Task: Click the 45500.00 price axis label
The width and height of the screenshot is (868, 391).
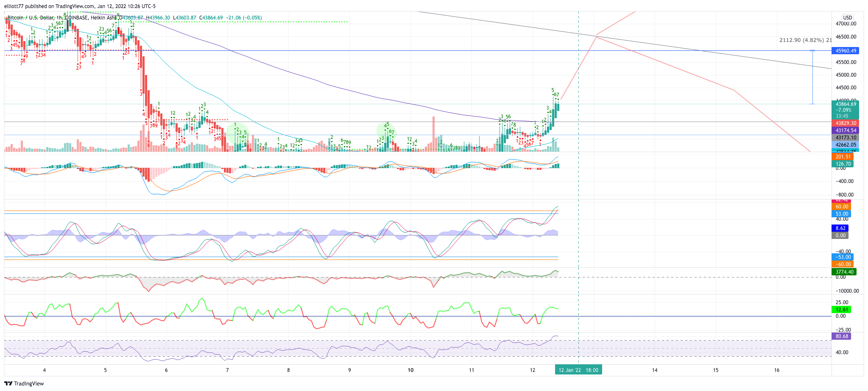Action: point(846,62)
